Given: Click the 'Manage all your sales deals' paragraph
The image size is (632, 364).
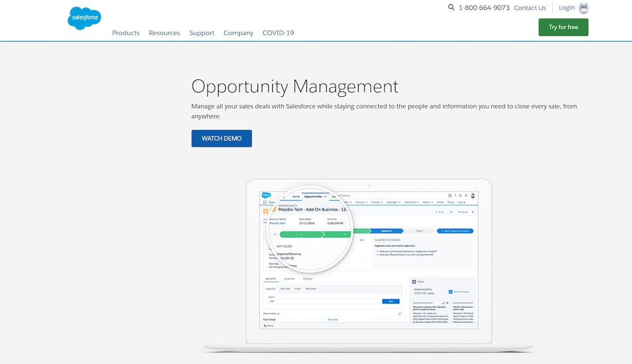Looking at the screenshot, I should [x=384, y=111].
